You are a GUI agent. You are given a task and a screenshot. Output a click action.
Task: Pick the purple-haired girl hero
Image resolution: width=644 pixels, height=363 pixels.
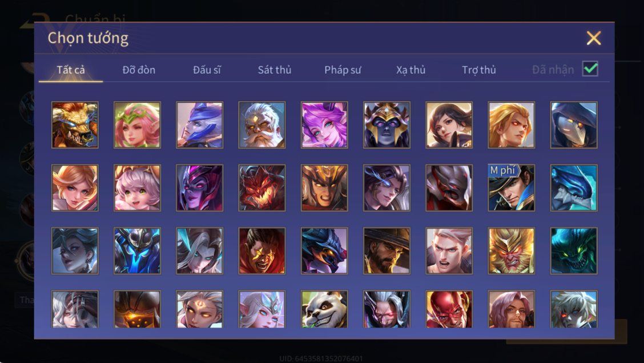click(x=324, y=125)
